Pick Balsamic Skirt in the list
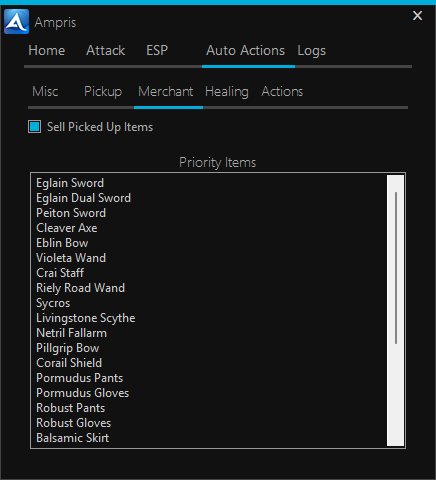The image size is (436, 480). pyautogui.click(x=72, y=438)
